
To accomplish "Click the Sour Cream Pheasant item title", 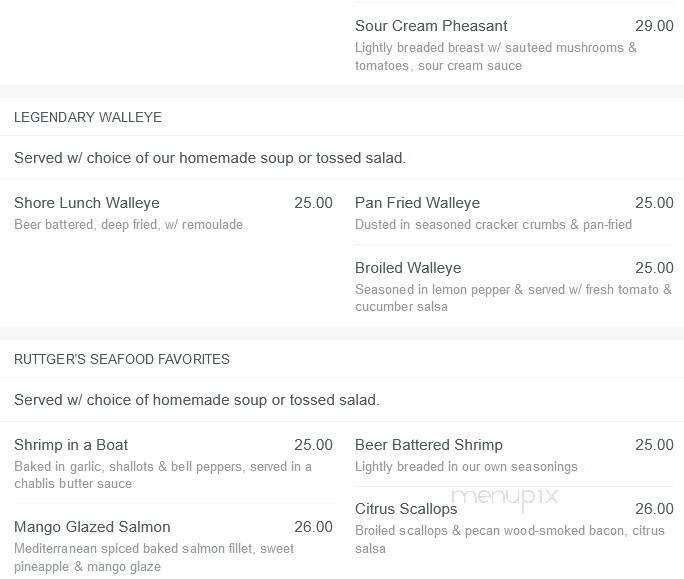I will (431, 26).
